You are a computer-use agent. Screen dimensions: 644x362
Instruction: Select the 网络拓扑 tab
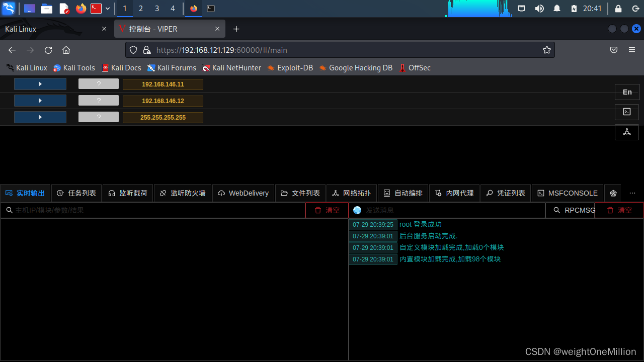(x=352, y=193)
